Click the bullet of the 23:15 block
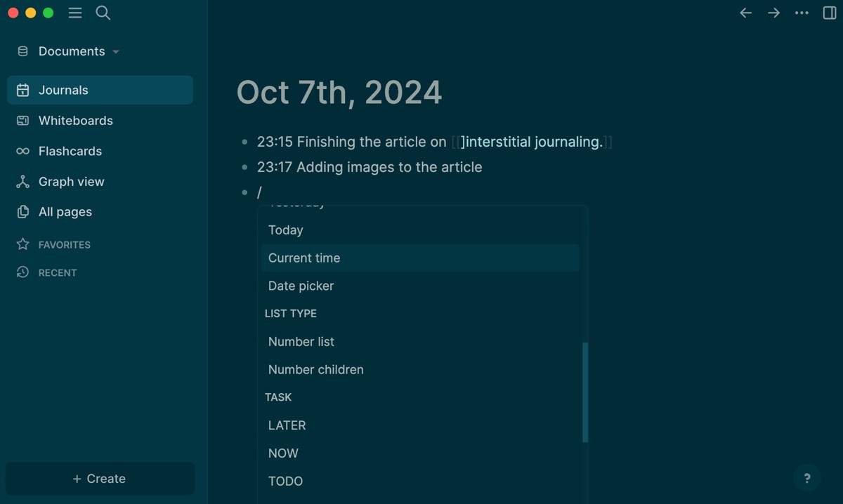Screen dimensions: 843x504 (244, 142)
